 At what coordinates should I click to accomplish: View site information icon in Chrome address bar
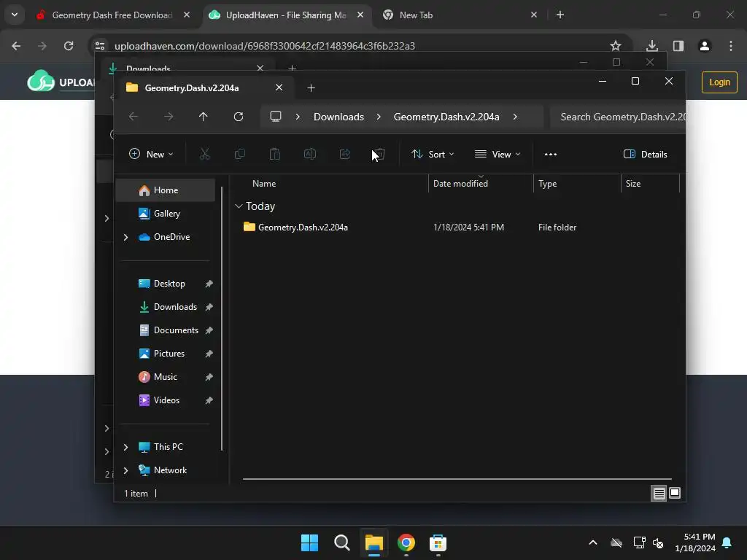tap(100, 46)
